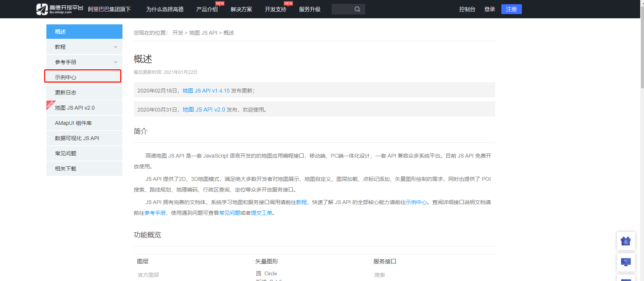Open 产品介绍 menu
Screen dimensions: 644x281
(207, 9)
